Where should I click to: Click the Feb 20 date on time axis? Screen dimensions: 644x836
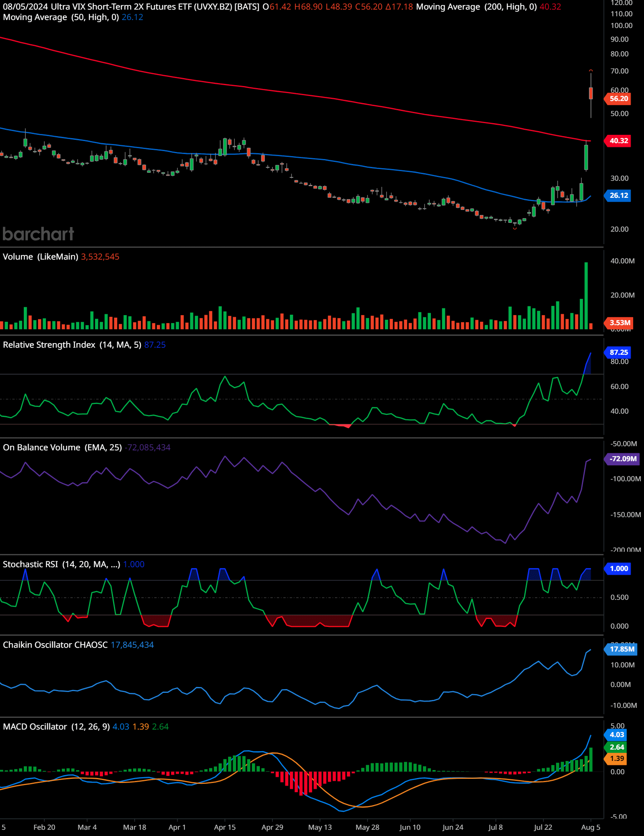[x=44, y=827]
